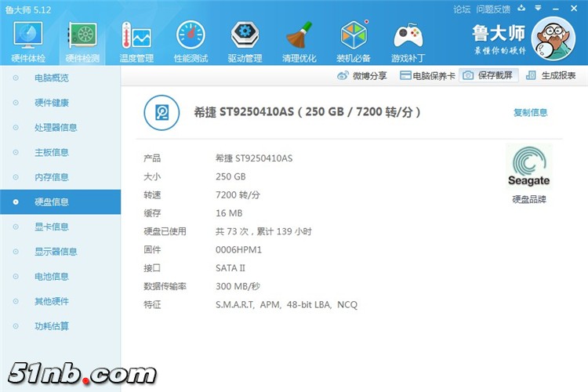This screenshot has height=392, width=588.
Task: Open 硬件体检 hardware checkup icon
Action: click(x=28, y=42)
